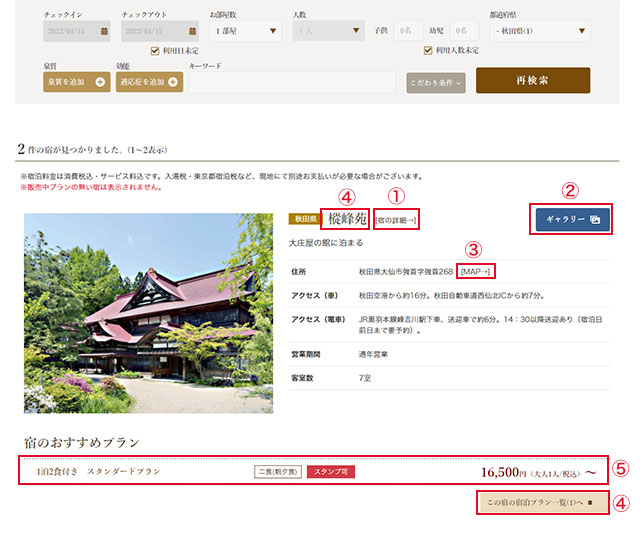Expand the こだわり条件 options dropdown
Viewport: 640px width, 533px height.
pos(436,82)
